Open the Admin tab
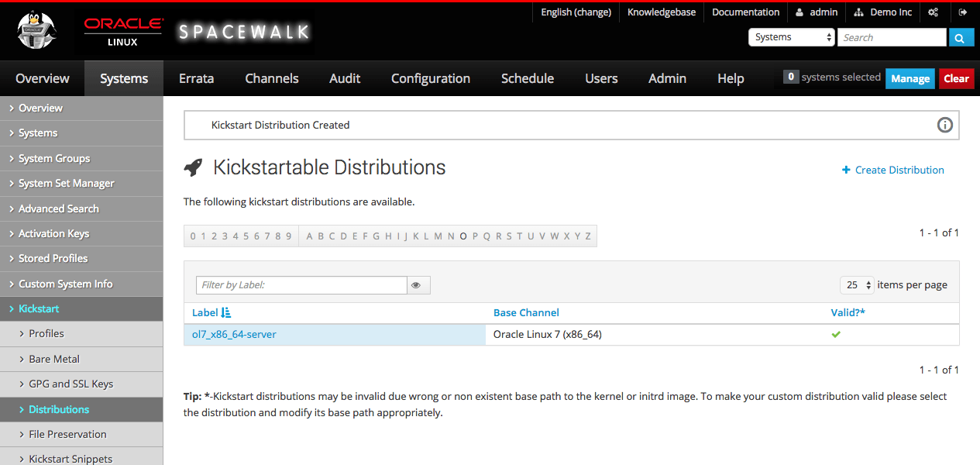980x465 pixels. [667, 78]
